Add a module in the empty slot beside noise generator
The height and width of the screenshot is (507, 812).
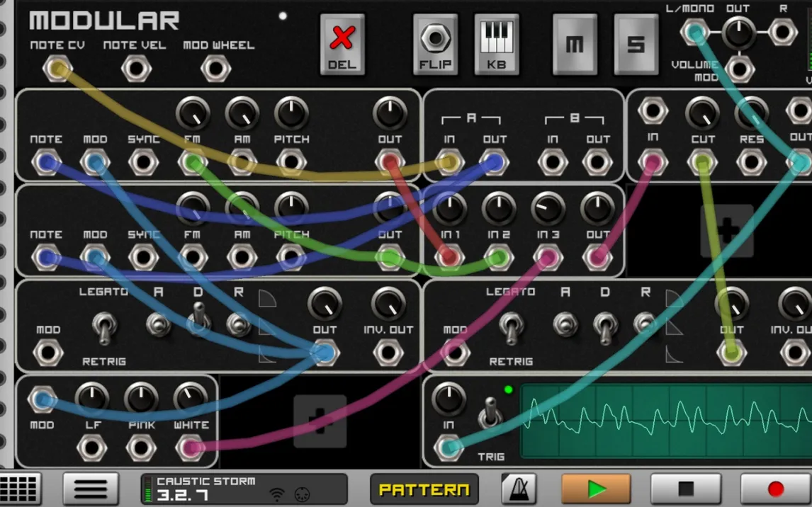(320, 422)
